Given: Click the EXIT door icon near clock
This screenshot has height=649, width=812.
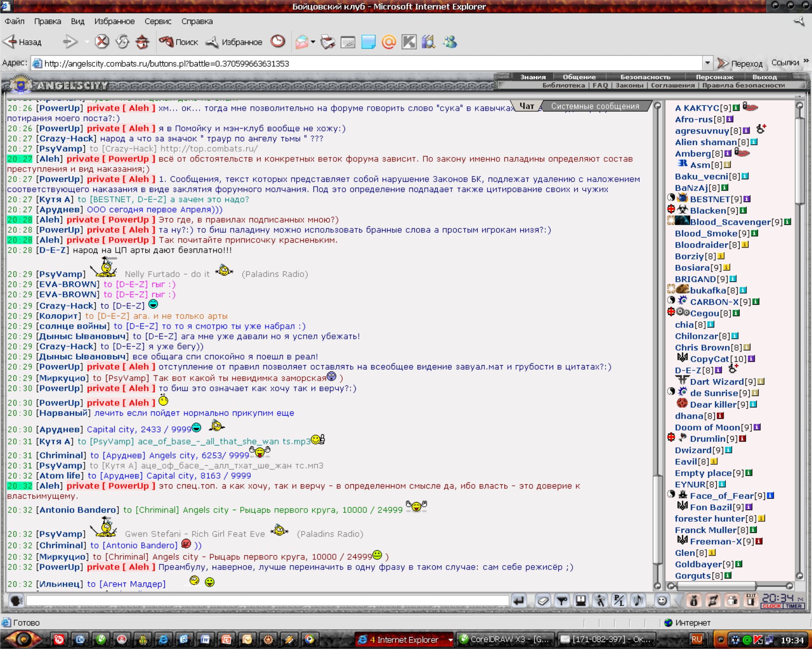Looking at the screenshot, I should point(751,600).
